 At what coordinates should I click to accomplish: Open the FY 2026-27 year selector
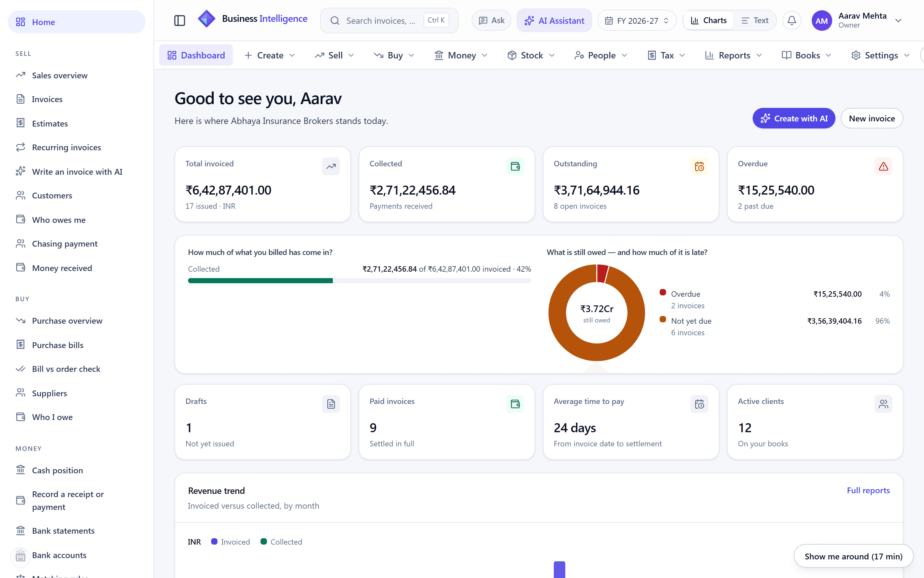point(637,21)
